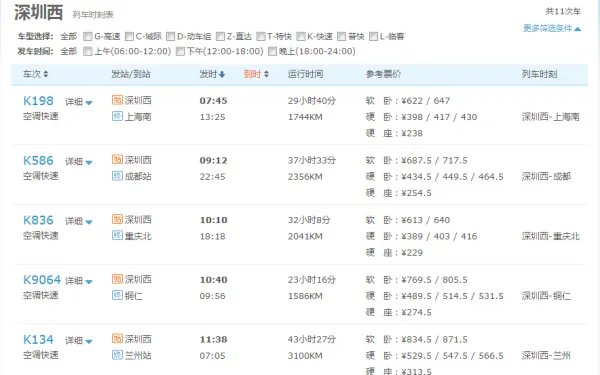Click the sort arrows next to 到时 header
Image resolution: width=600 pixels, height=375 pixels.
[266, 74]
